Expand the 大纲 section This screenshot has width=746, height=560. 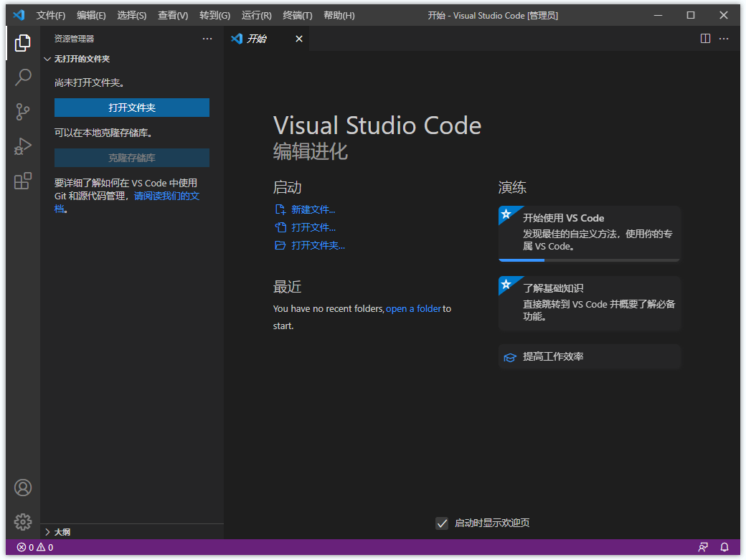click(x=132, y=532)
